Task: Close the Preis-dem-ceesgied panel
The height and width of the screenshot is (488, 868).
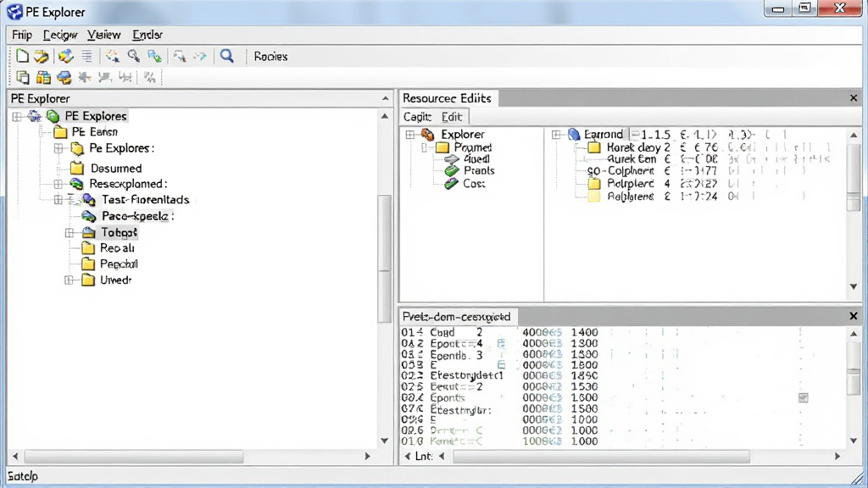Action: (x=854, y=316)
